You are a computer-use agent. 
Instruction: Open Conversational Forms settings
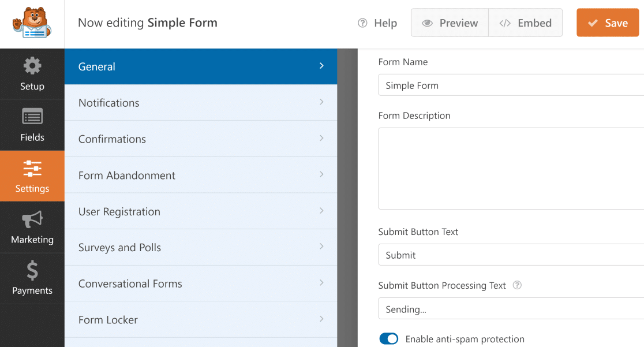point(201,283)
